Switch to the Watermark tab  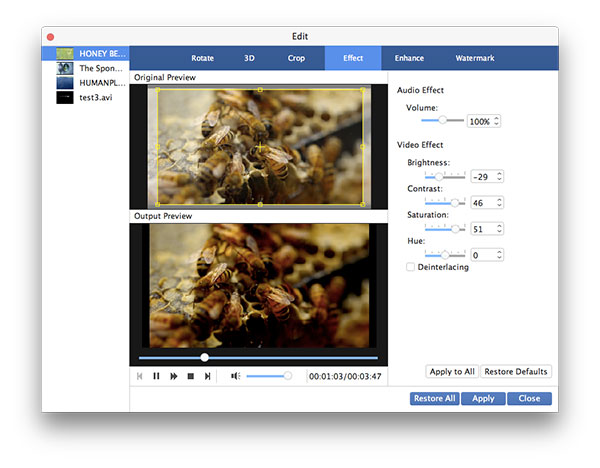(x=474, y=58)
